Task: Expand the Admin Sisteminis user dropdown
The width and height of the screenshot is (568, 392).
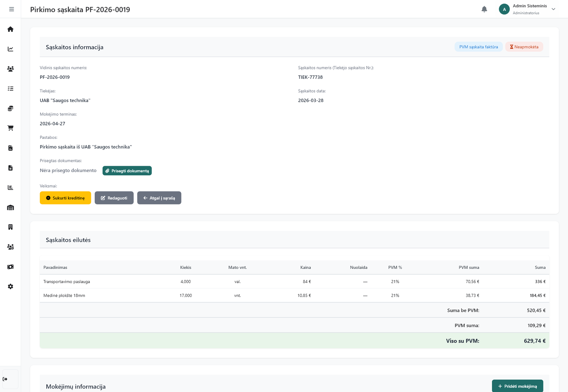Action: [x=553, y=9]
